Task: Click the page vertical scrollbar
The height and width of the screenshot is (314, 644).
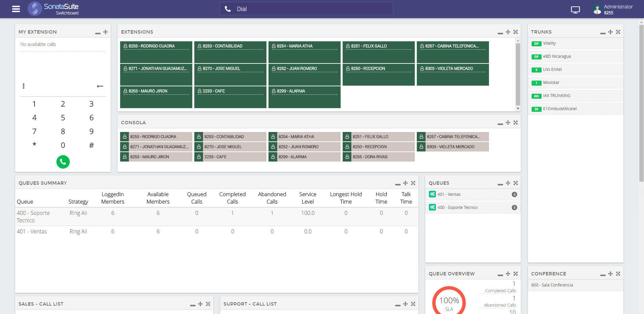Action: (x=641, y=103)
